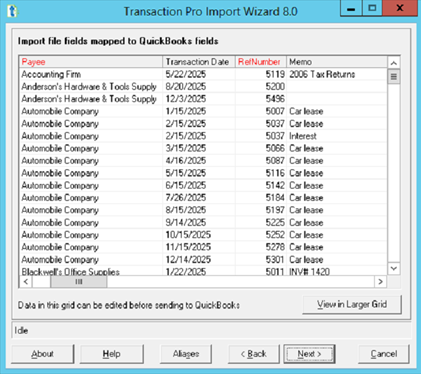Select the RefNumber cell 5087

261,161
